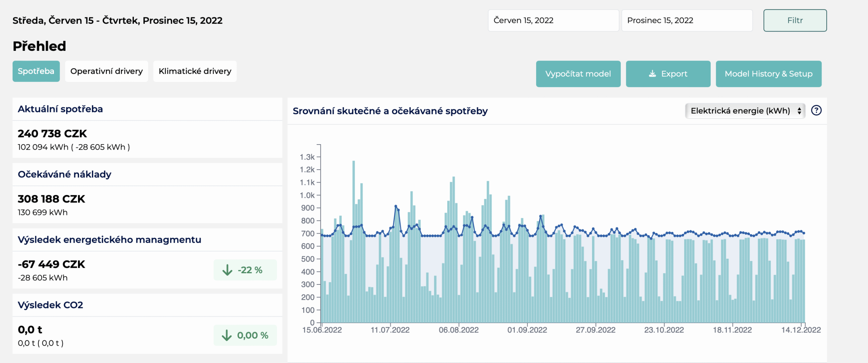Select the Klimatické drivery tab
This screenshot has height=363, width=868.
point(195,71)
